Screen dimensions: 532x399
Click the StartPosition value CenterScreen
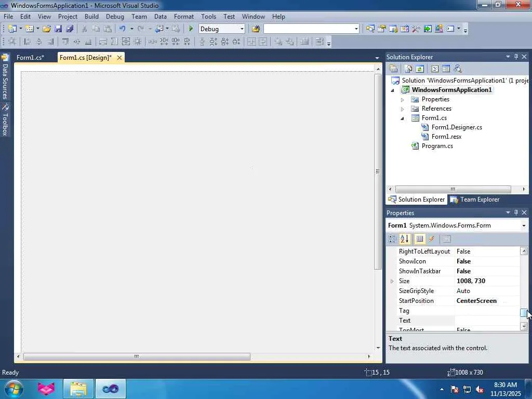pyautogui.click(x=476, y=301)
